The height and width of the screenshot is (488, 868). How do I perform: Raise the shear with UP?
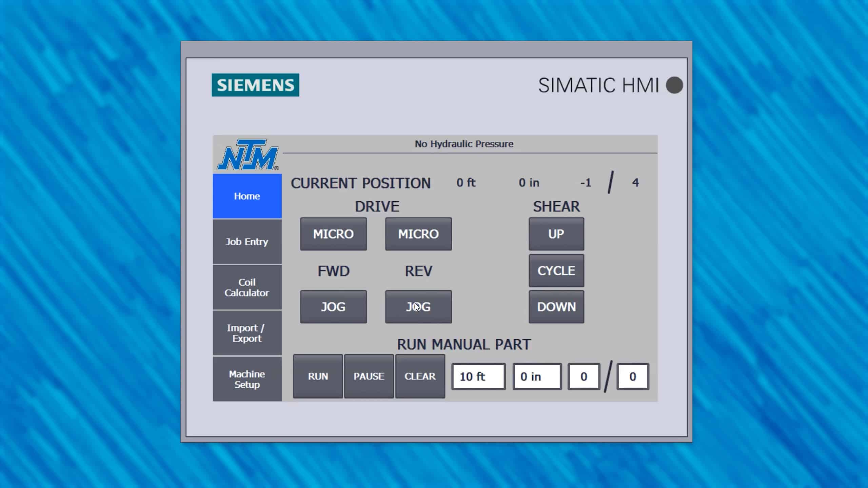[556, 234]
